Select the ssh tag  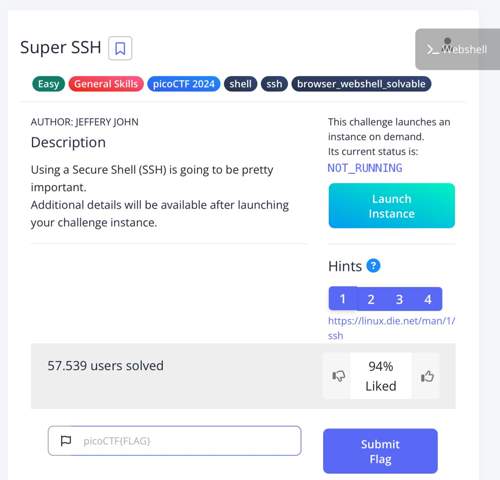click(274, 84)
